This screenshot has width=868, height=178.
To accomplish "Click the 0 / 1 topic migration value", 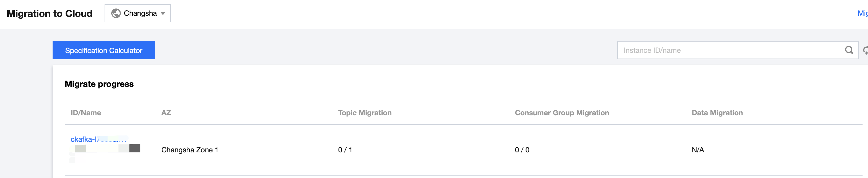I will 345,150.
